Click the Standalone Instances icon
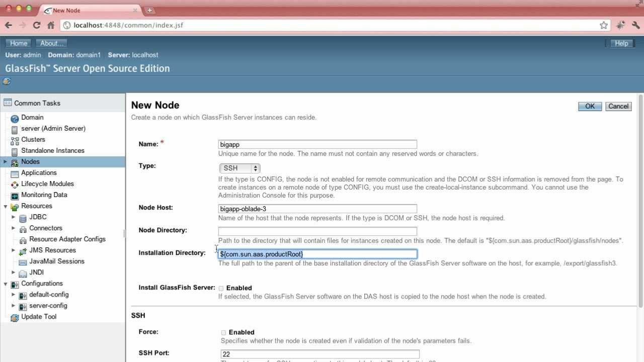 coord(15,151)
